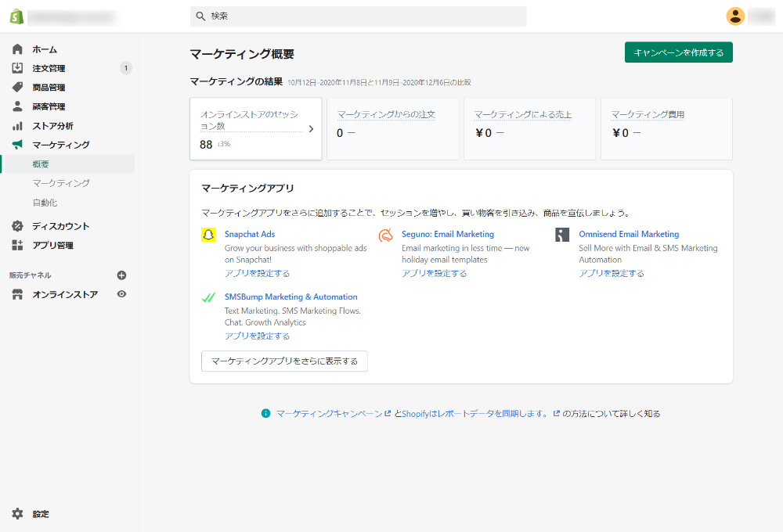Click アプリを設定する under SMSBump
Image resolution: width=783 pixels, height=532 pixels.
[x=257, y=336]
